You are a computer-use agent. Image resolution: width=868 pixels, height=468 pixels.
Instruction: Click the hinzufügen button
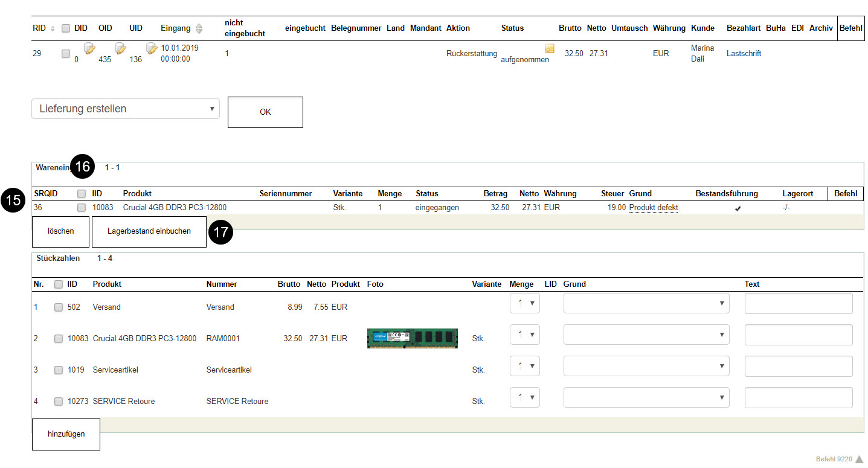(66, 434)
